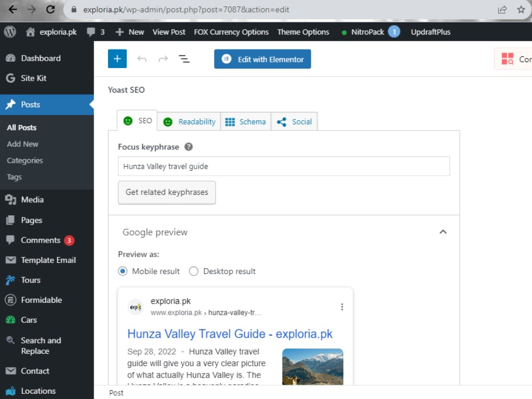
Task: Click the exploria.pk favicon in preview card
Action: 135,307
